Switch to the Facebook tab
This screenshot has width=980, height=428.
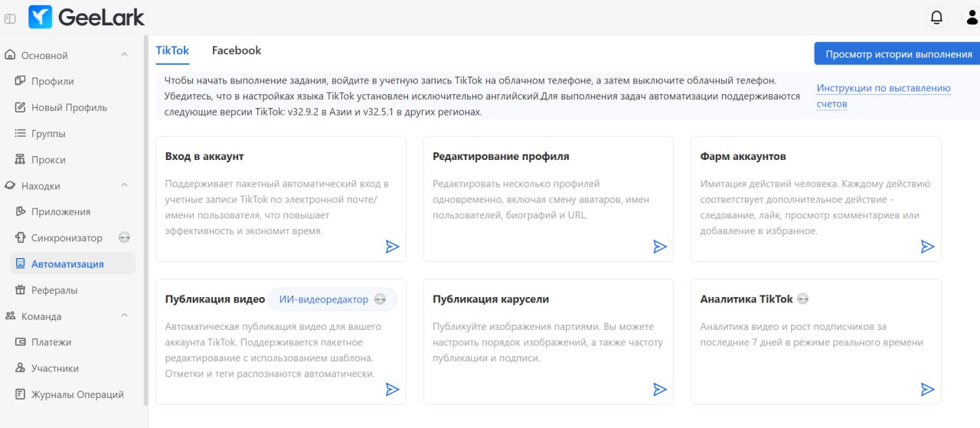point(237,51)
